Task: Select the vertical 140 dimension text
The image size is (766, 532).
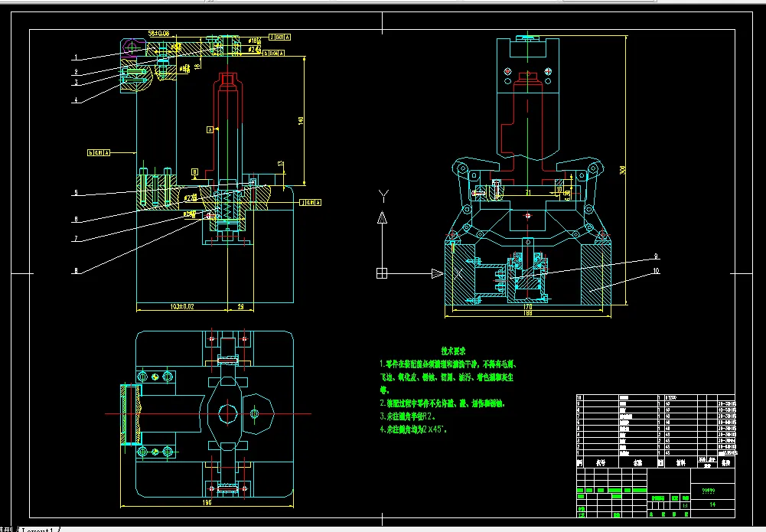Action: pyautogui.click(x=301, y=120)
